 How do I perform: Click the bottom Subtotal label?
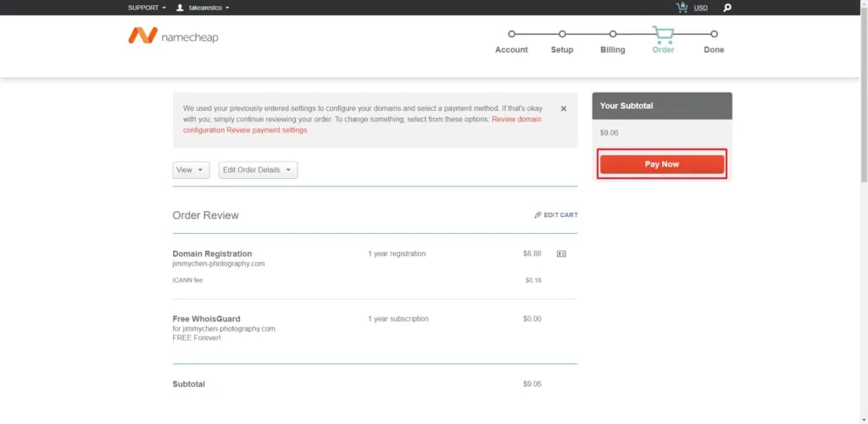tap(189, 384)
